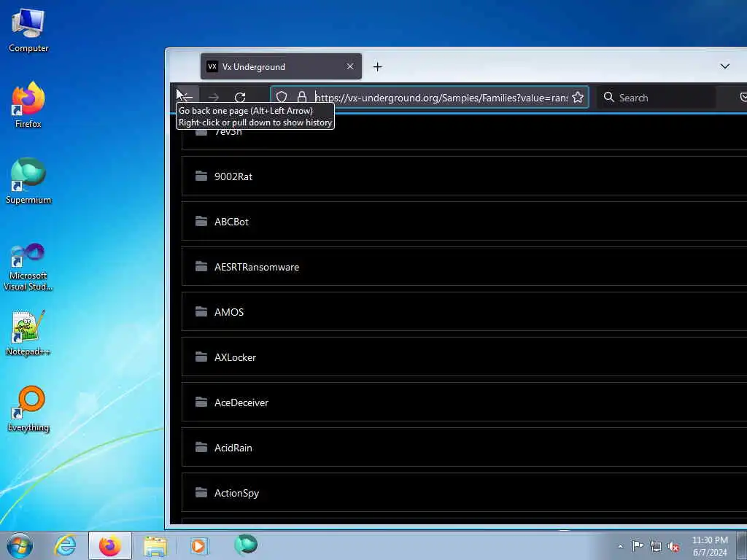Select the Computer desktop icon
747x560 pixels.
pyautogui.click(x=28, y=30)
